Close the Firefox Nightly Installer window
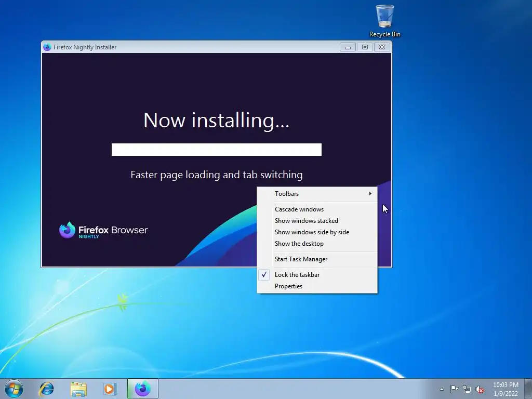532x399 pixels. click(x=382, y=47)
